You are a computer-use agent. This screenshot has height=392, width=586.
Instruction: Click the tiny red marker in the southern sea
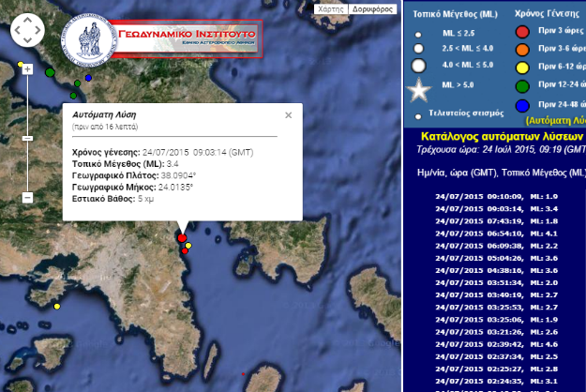(x=243, y=374)
